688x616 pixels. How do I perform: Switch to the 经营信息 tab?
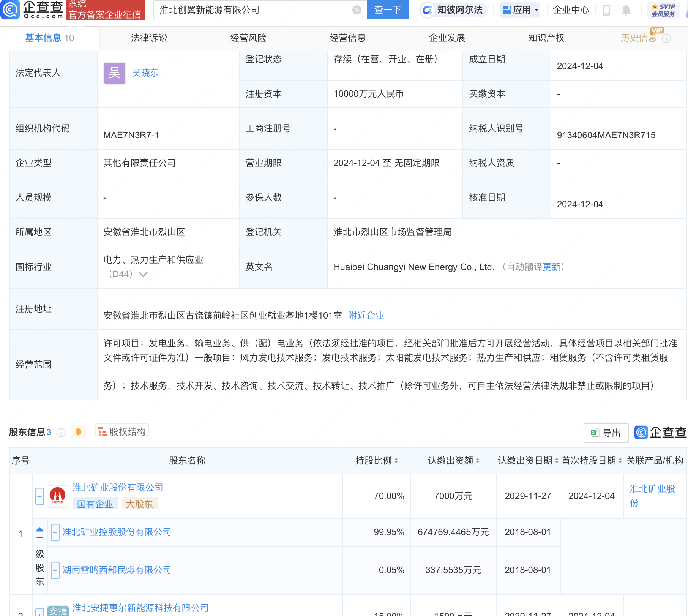tap(348, 38)
